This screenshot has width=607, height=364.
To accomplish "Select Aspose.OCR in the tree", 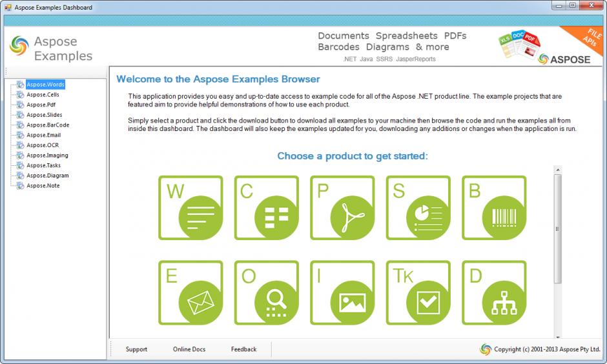I will (43, 145).
